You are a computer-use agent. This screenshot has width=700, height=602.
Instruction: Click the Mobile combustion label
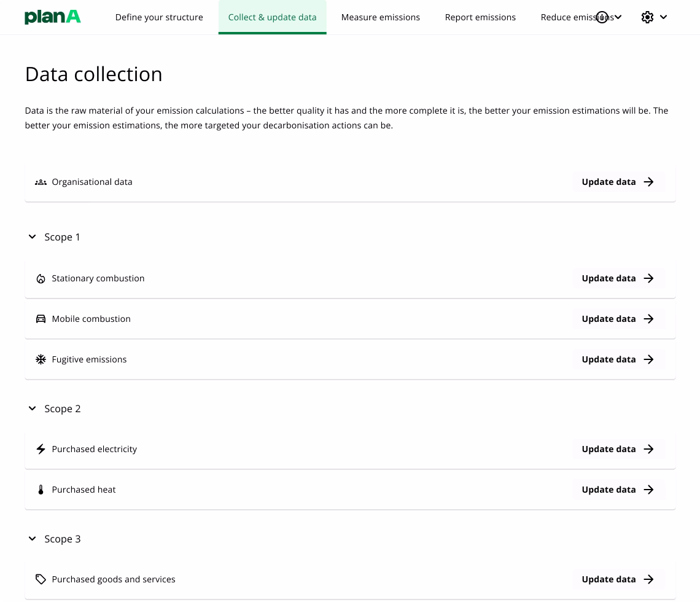[91, 319]
